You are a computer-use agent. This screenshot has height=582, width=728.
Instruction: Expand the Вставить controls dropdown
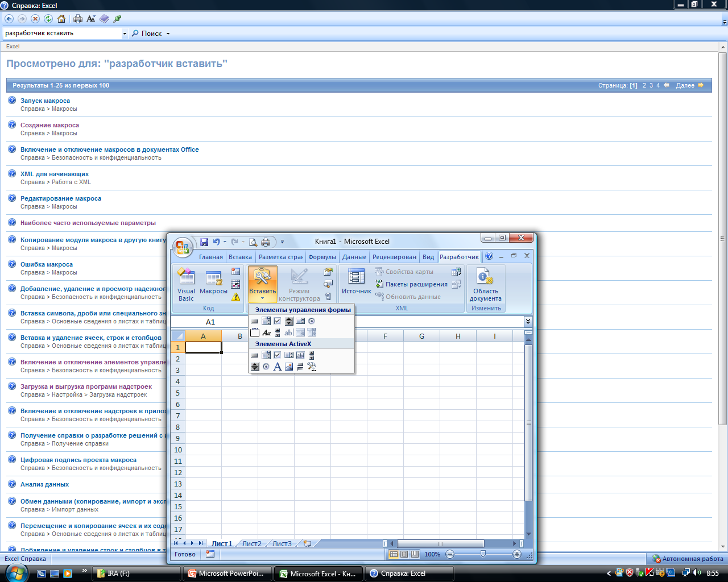pyautogui.click(x=262, y=298)
